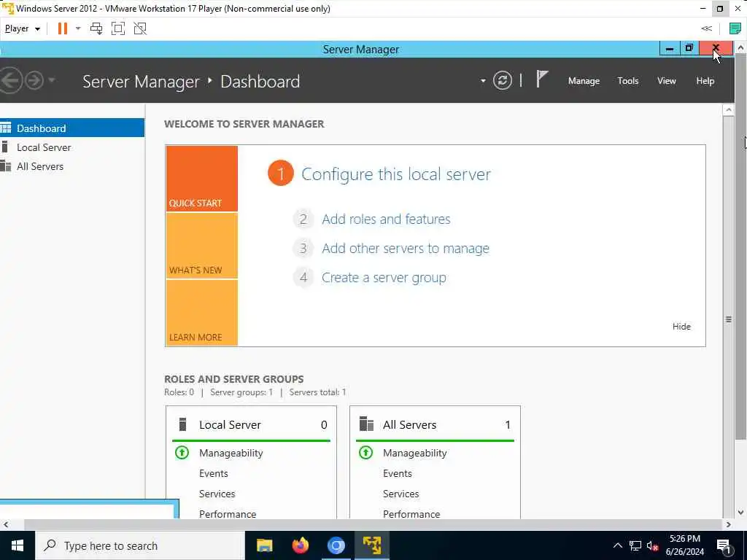Click the taskbar search box
The height and width of the screenshot is (560, 747).
[x=139, y=545]
